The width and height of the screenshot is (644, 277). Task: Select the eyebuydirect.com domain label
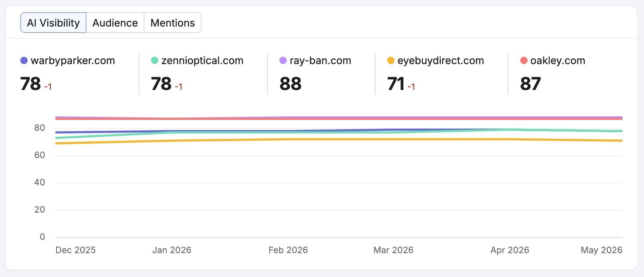pos(441,61)
